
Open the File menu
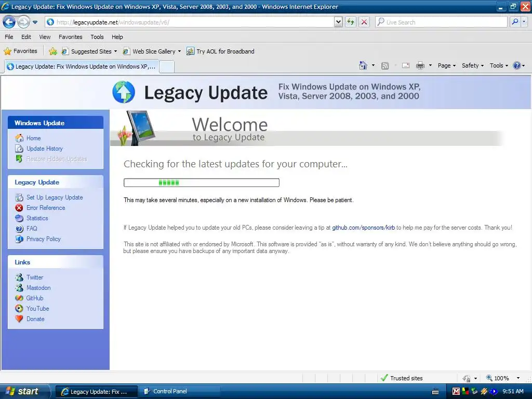[x=9, y=37]
